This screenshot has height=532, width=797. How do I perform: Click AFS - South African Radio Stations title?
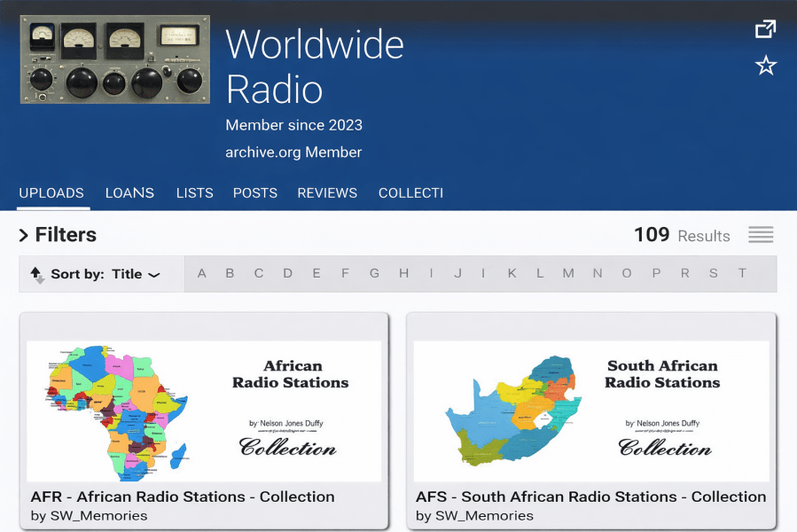click(590, 497)
